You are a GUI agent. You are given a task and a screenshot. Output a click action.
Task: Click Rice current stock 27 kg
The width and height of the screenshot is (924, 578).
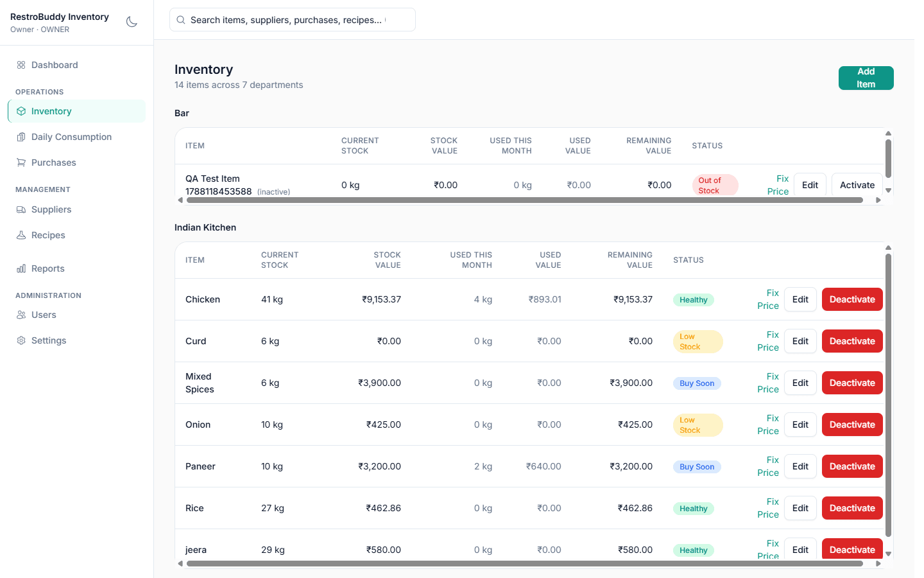click(273, 508)
